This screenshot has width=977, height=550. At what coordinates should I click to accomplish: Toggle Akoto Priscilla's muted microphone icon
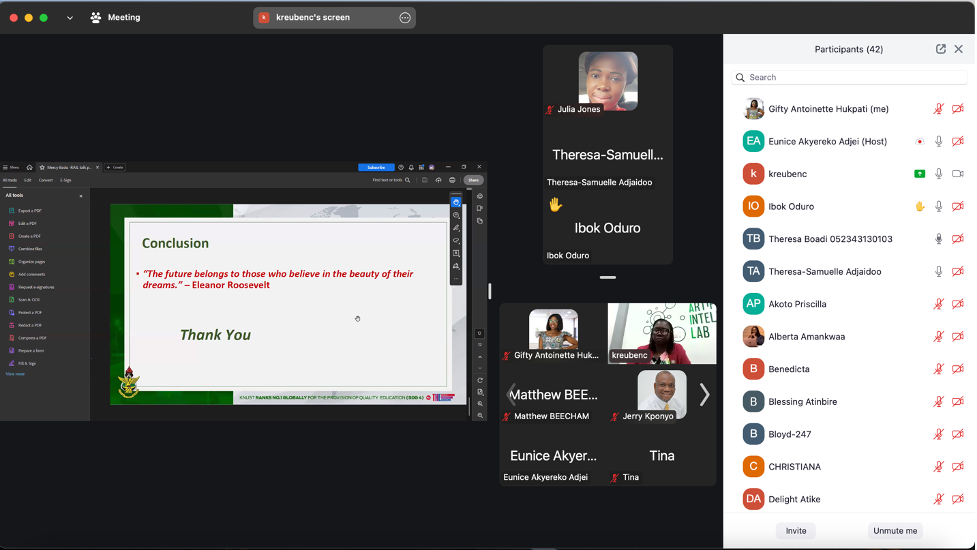pyautogui.click(x=938, y=304)
